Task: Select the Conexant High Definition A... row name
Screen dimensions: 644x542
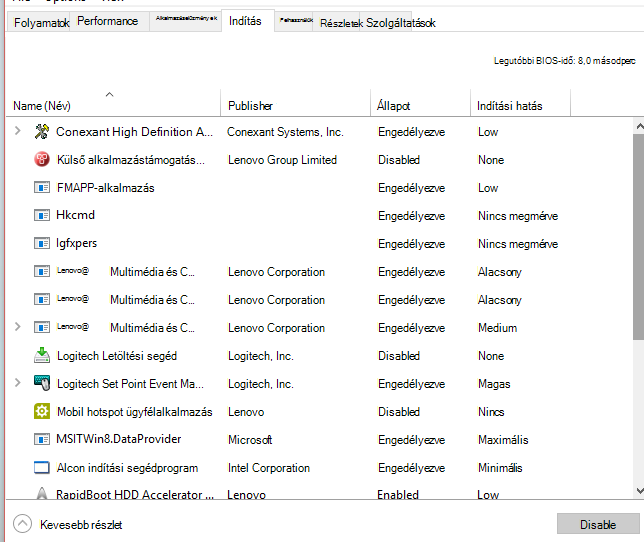Action: coord(134,132)
